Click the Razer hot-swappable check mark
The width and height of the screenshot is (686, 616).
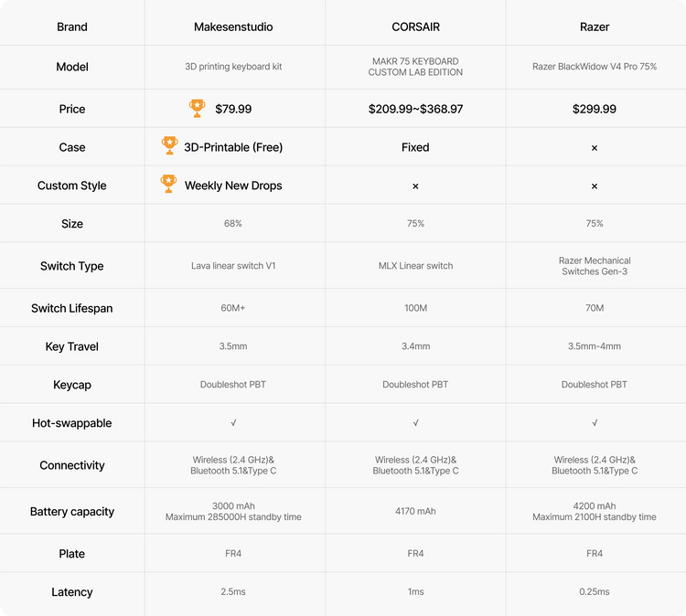click(x=595, y=423)
